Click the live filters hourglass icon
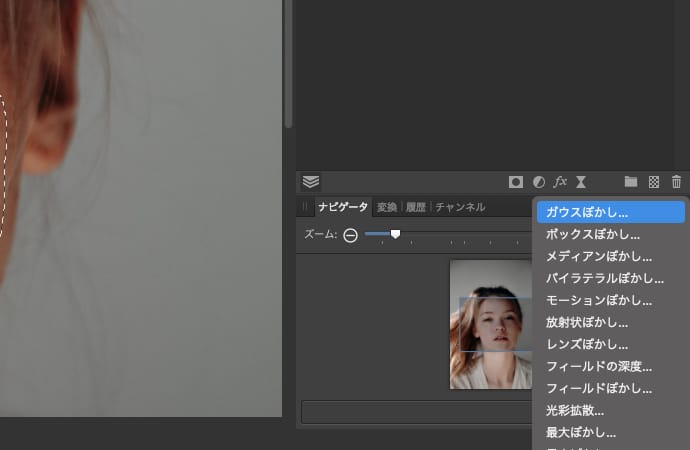 coord(581,182)
